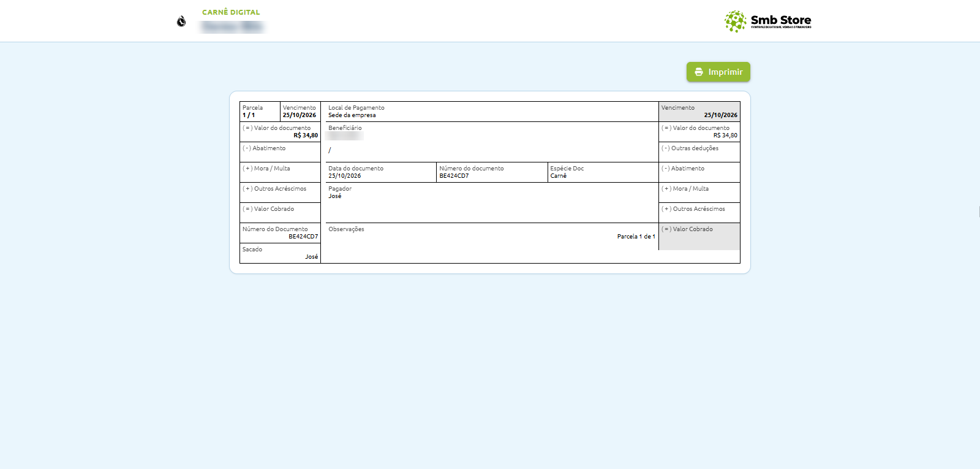980x469 pixels.
Task: Click the black flame logo icon
Action: [181, 21]
